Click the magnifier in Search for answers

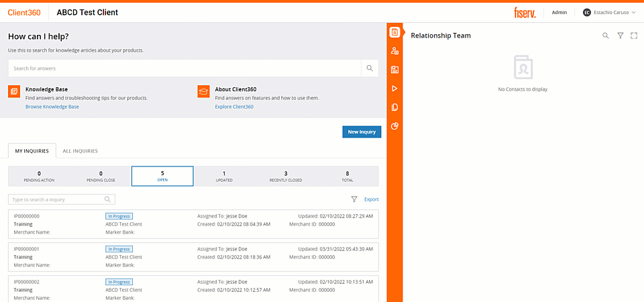tap(370, 68)
